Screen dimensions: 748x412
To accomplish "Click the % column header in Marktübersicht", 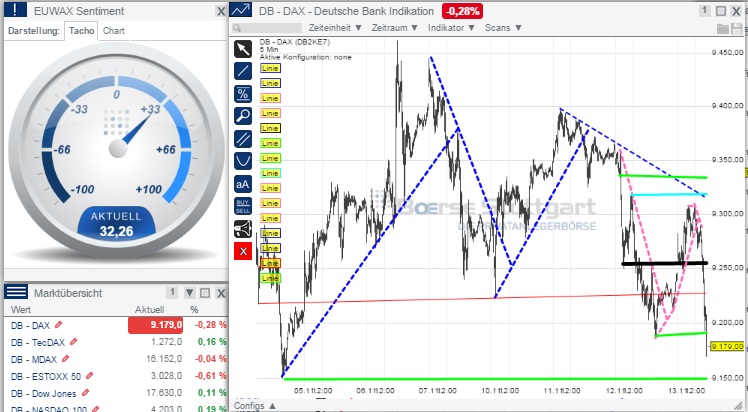I will (x=194, y=310).
